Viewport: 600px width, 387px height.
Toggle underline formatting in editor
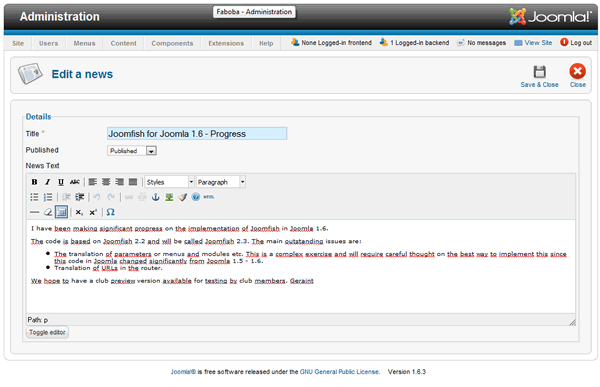pos(60,182)
